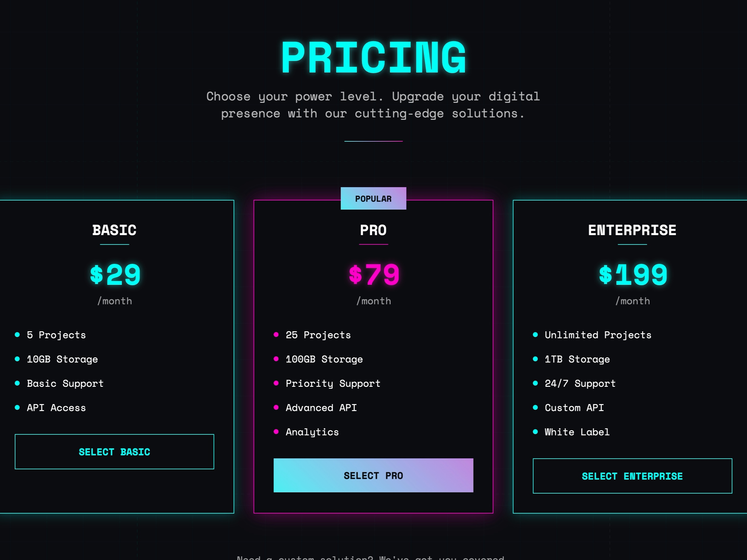Click the $199 Enterprise price
The height and width of the screenshot is (560, 747).
point(633,275)
